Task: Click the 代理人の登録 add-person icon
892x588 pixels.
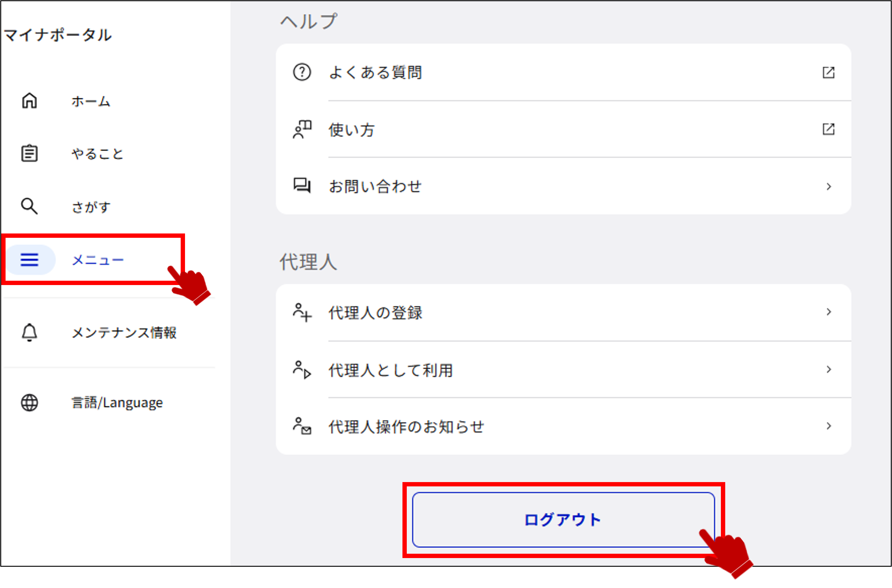Action: coord(302,313)
